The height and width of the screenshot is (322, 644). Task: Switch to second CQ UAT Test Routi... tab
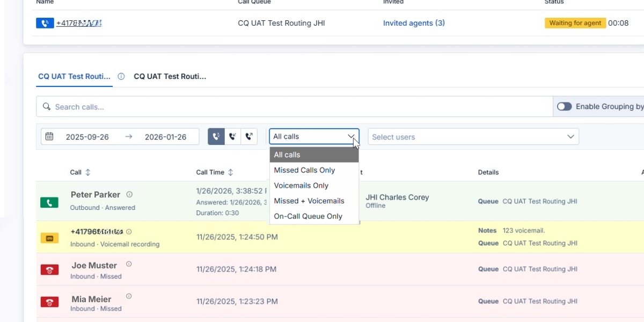click(x=170, y=76)
